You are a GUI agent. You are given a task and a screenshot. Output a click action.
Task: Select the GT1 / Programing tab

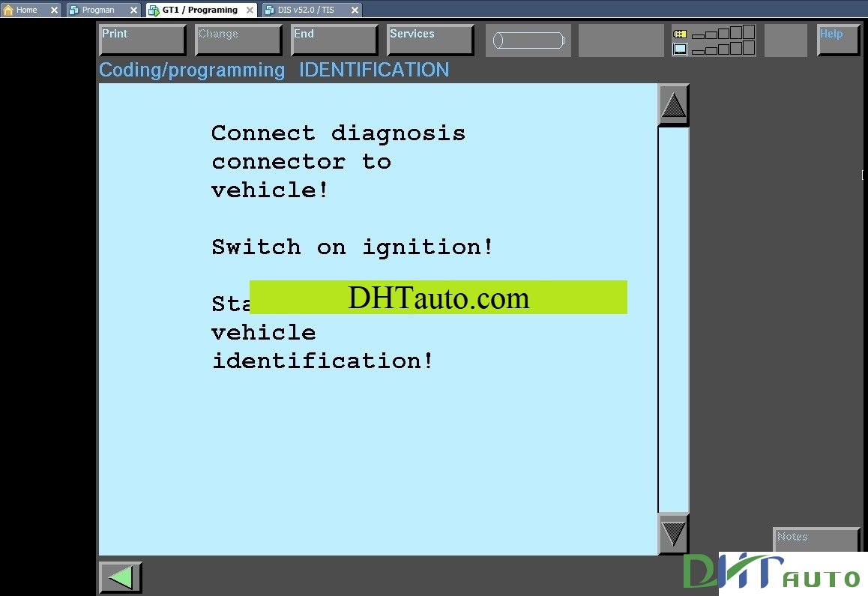[x=202, y=10]
